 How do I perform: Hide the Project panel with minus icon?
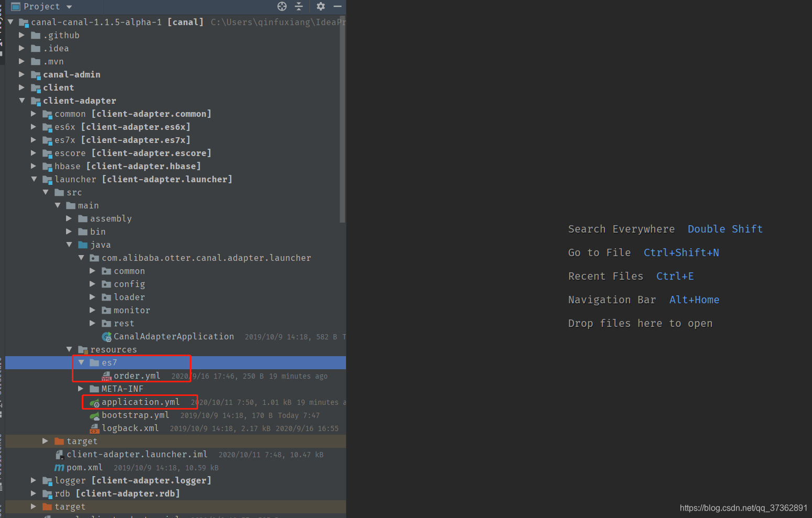coord(338,6)
